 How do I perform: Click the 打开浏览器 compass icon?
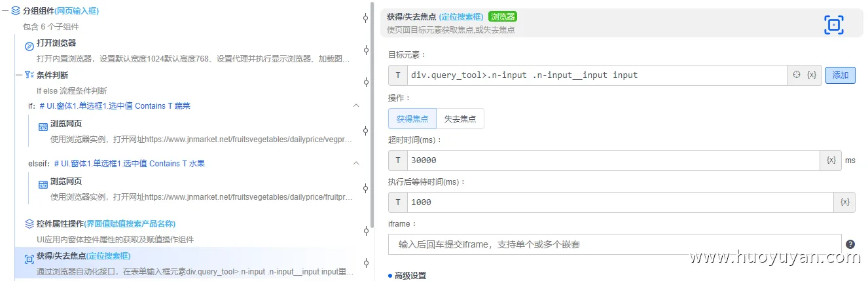coord(29,46)
